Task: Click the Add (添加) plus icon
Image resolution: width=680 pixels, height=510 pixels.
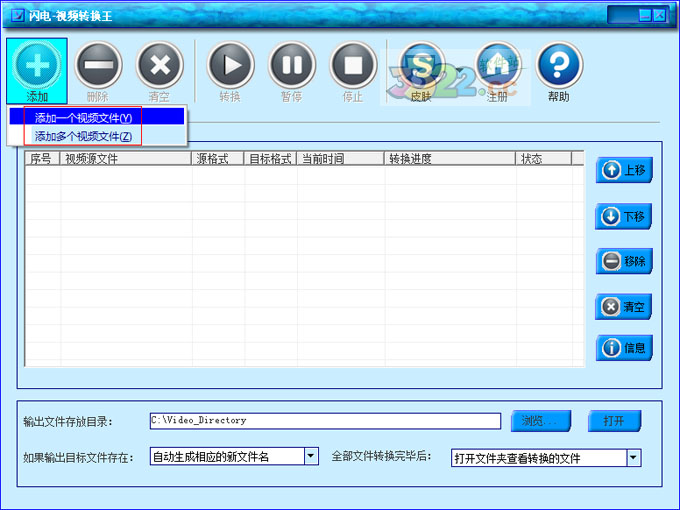Action: [38, 66]
